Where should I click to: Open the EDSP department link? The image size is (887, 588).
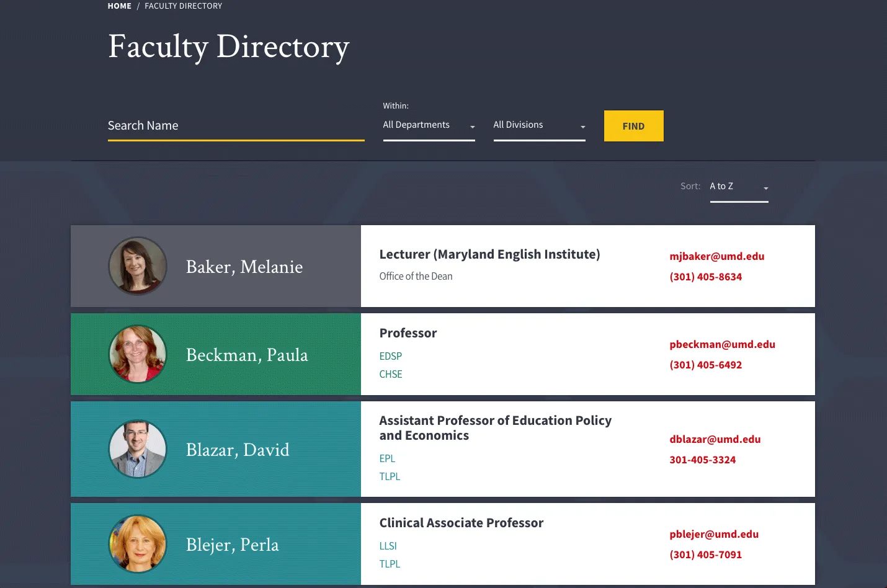click(390, 356)
